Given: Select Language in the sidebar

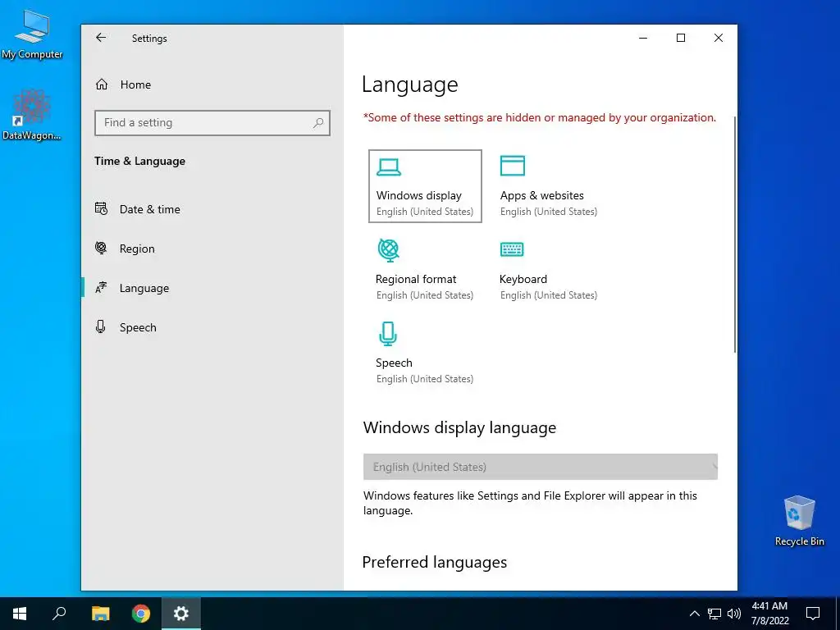Looking at the screenshot, I should click(212, 288).
